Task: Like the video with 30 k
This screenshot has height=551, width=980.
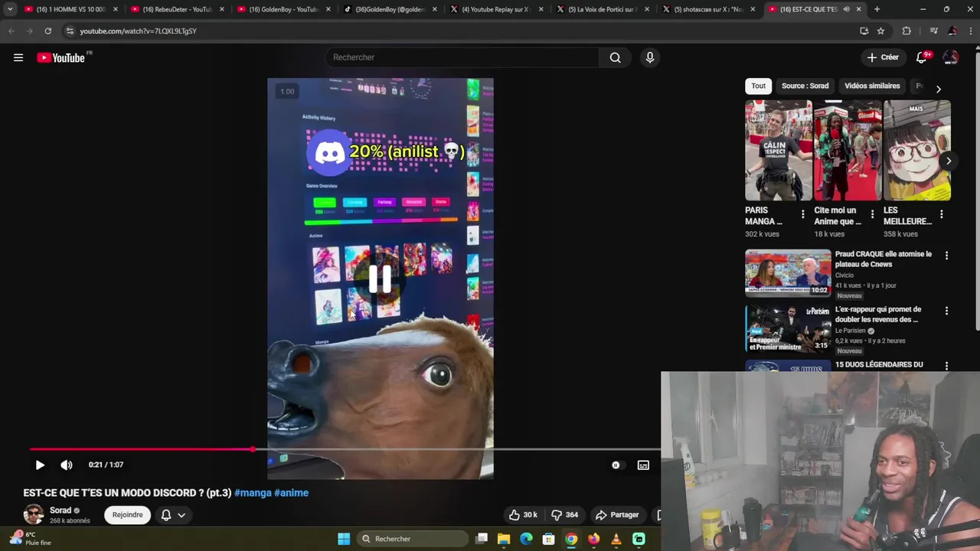Action: tap(524, 515)
